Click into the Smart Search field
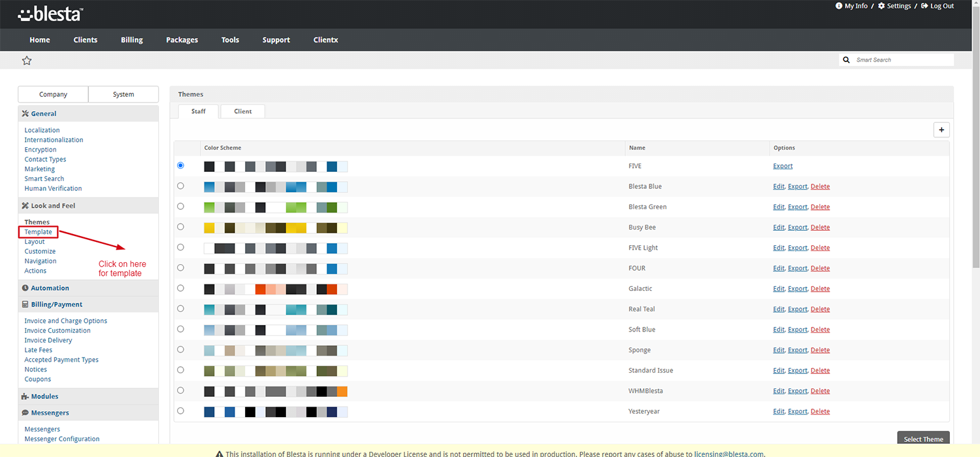The image size is (980, 457). point(903,59)
